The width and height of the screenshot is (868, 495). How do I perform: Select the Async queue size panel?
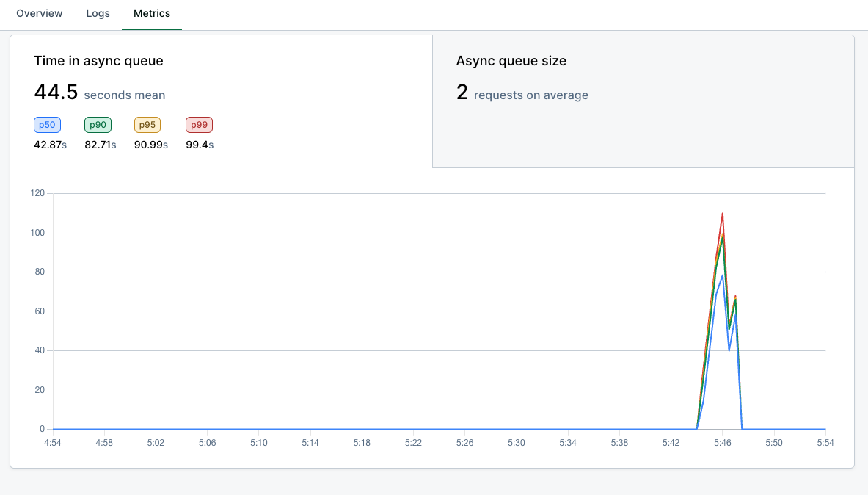coord(643,101)
